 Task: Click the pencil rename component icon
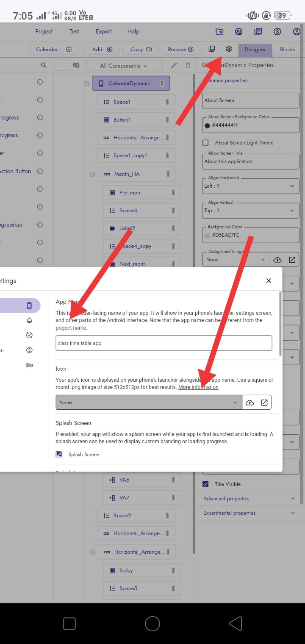click(x=174, y=66)
